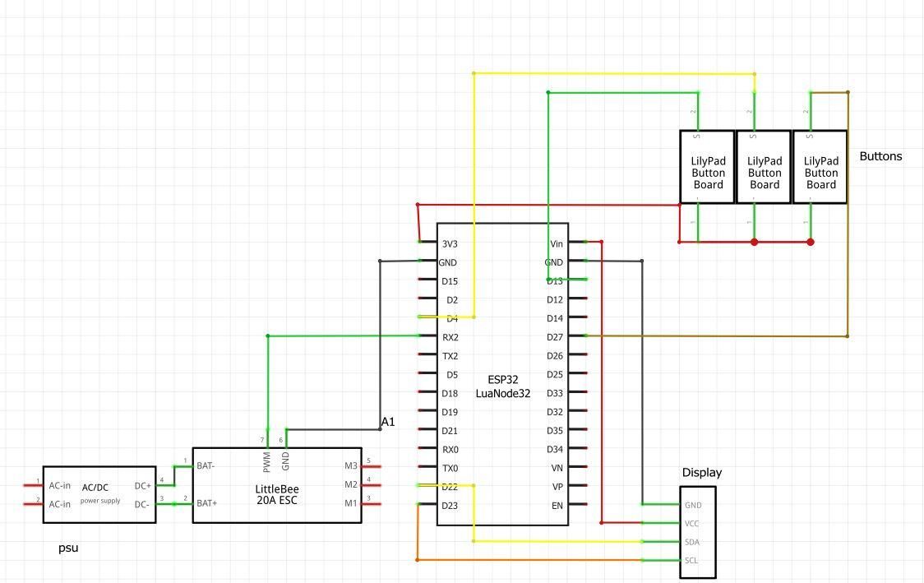Click the D18 pin on the ESP32
The height and width of the screenshot is (583, 924).
pyautogui.click(x=427, y=392)
